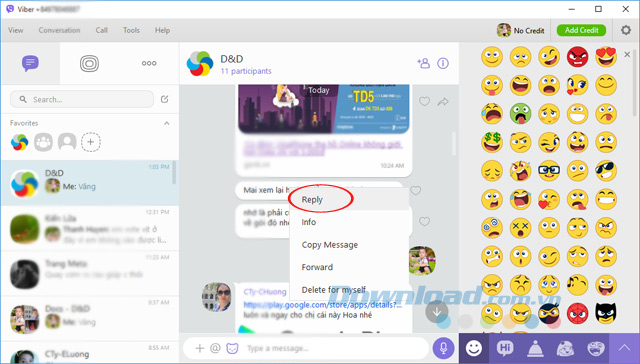The height and width of the screenshot is (364, 640).
Task: Jump to latest message down arrow
Action: [x=437, y=312]
